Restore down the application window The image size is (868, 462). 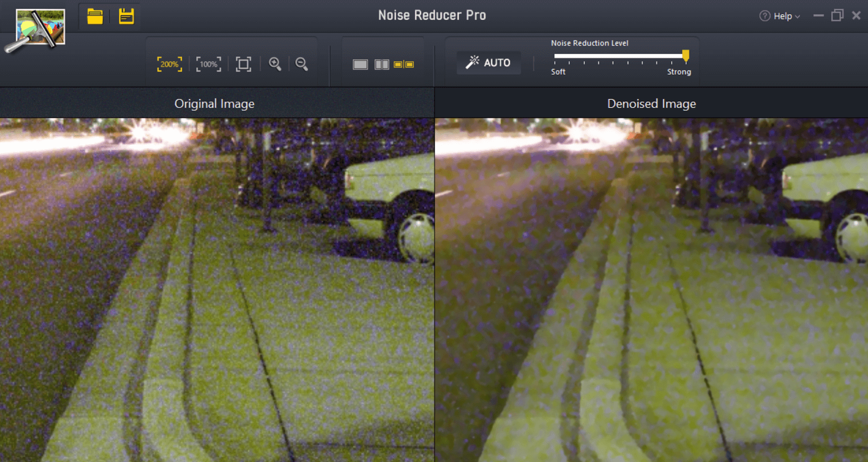(837, 15)
